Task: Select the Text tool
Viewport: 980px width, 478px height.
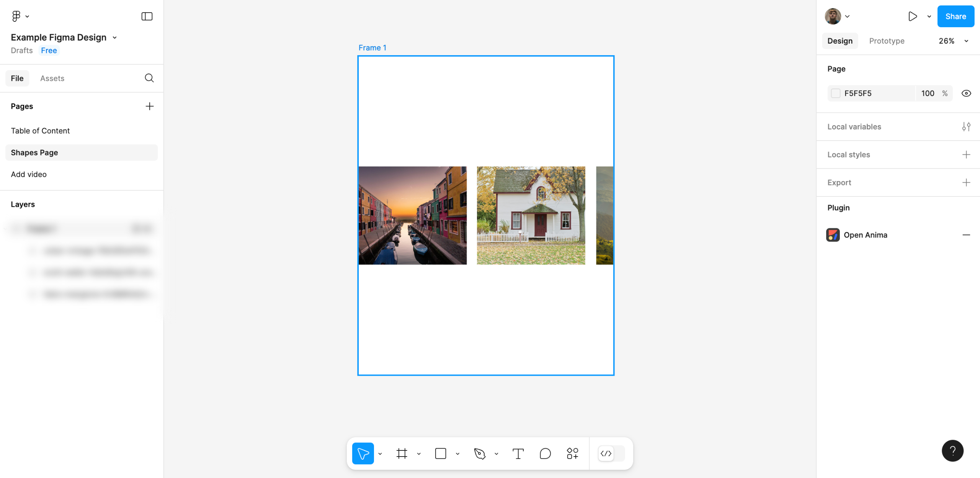Action: click(x=518, y=453)
